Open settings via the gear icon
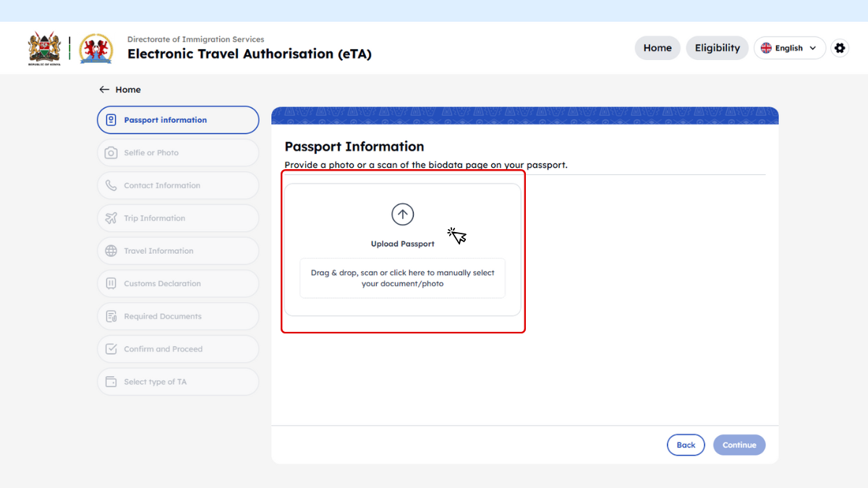The height and width of the screenshot is (488, 868). pos(839,48)
